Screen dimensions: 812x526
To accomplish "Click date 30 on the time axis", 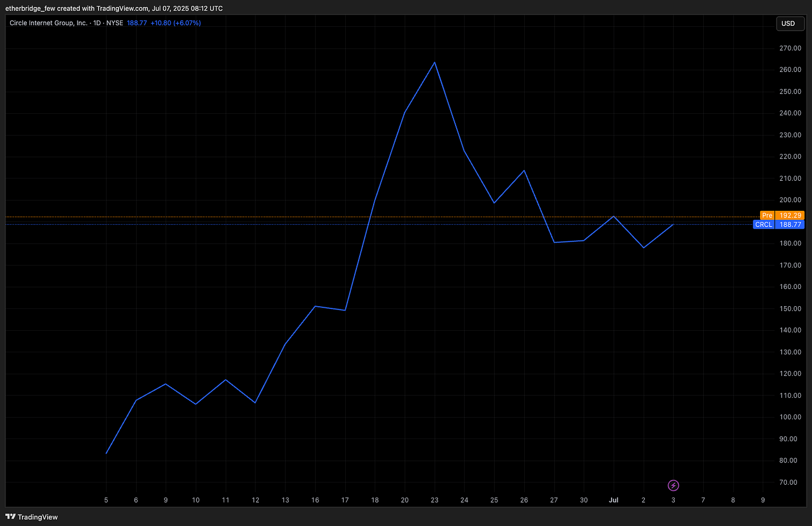I will 583,500.
